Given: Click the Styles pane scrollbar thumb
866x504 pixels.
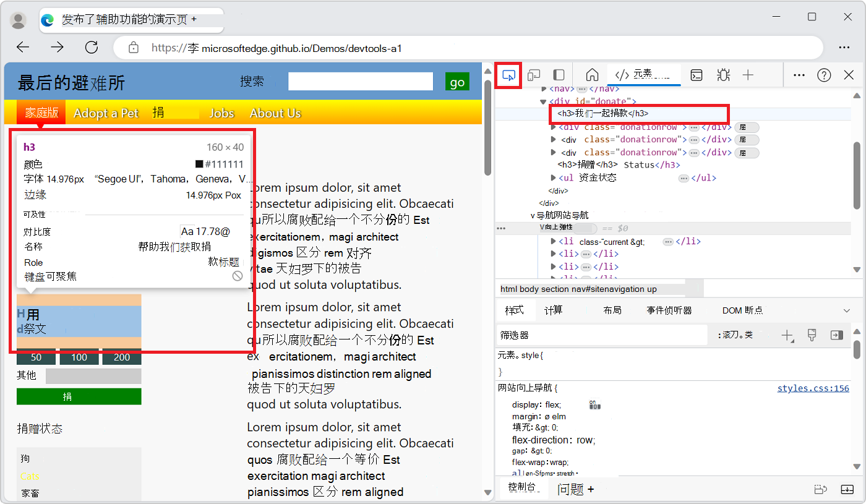Looking at the screenshot, I should (857, 349).
